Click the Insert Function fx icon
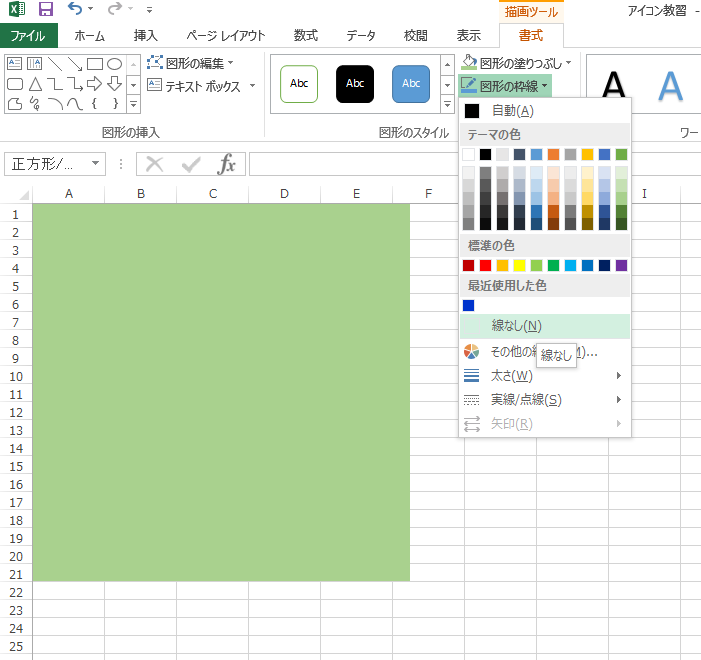Viewport: 701px width, 660px height. 226,164
